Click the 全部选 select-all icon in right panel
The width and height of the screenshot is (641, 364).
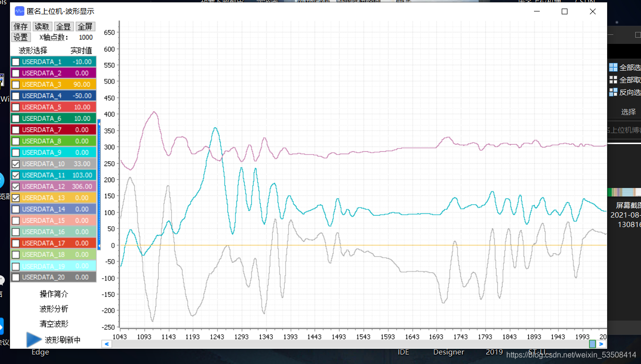[x=613, y=67]
